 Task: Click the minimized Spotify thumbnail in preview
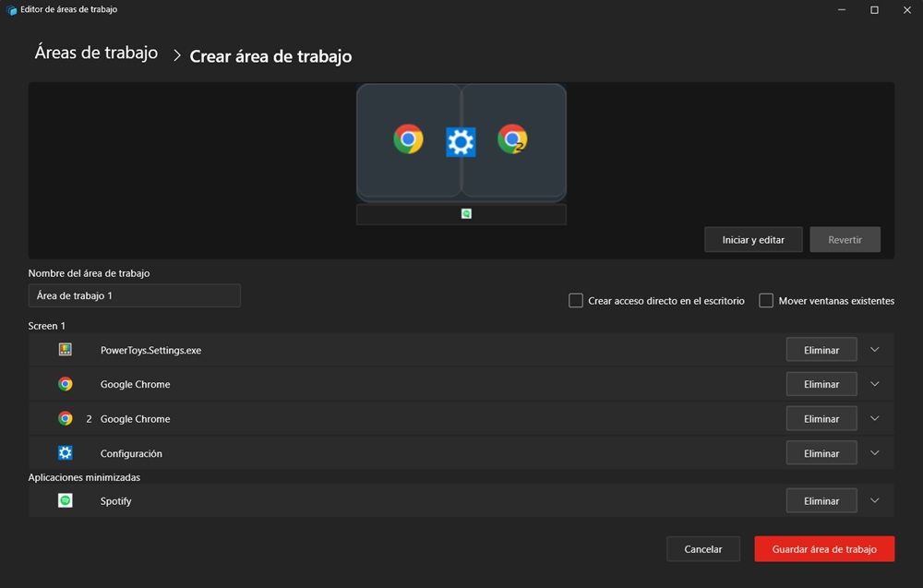coord(466,213)
